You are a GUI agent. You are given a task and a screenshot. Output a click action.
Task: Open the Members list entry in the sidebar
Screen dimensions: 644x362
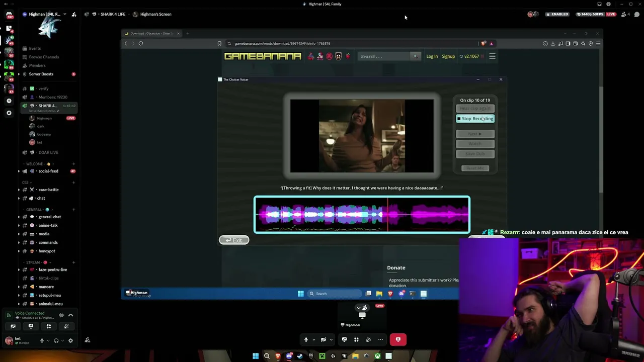pos(38,65)
